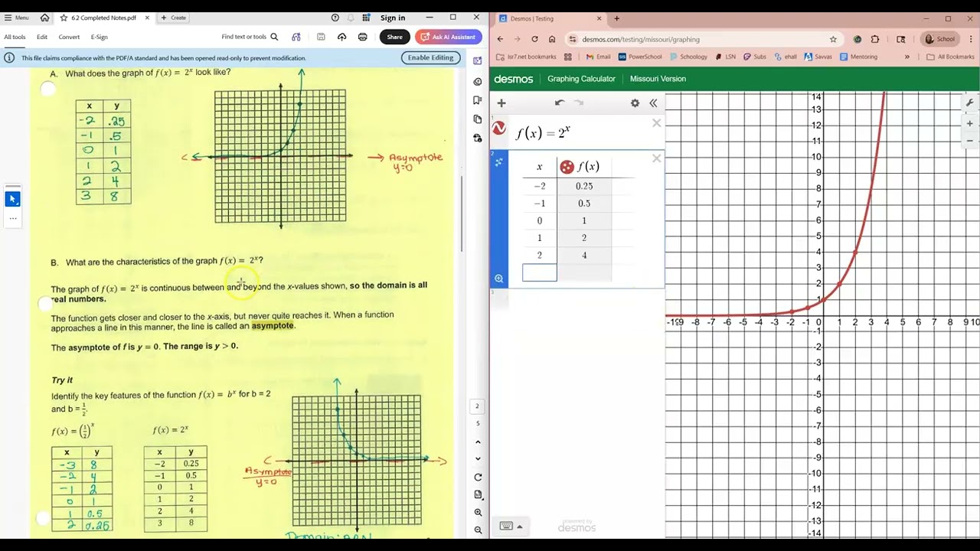The height and width of the screenshot is (551, 980).
Task: Click Chrome home button
Action: pos(551,39)
